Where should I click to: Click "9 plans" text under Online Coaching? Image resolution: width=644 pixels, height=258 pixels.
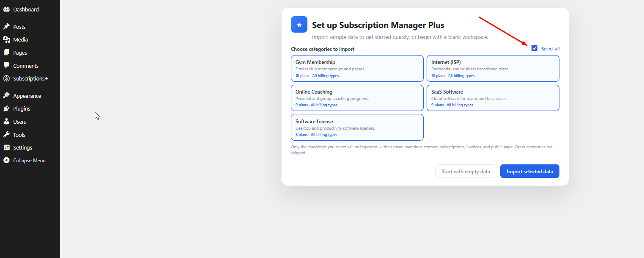301,105
